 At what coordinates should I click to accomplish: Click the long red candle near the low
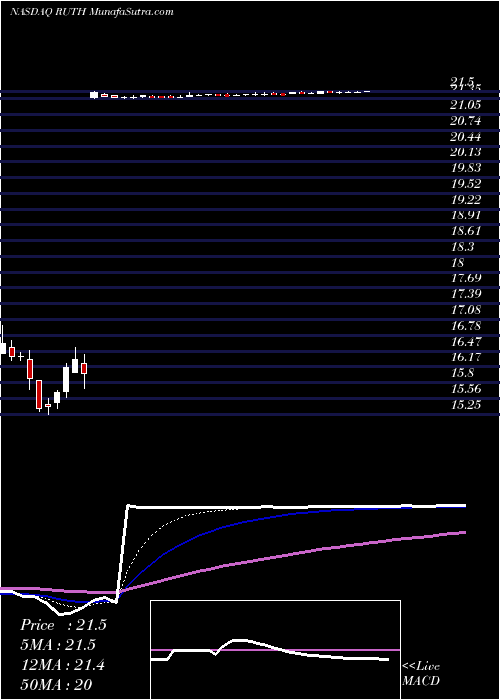[39, 394]
